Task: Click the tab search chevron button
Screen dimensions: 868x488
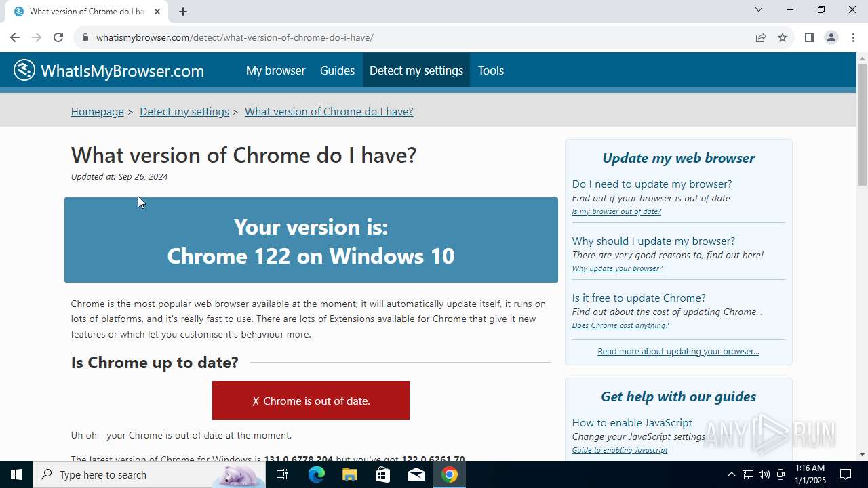Action: pos(759,9)
